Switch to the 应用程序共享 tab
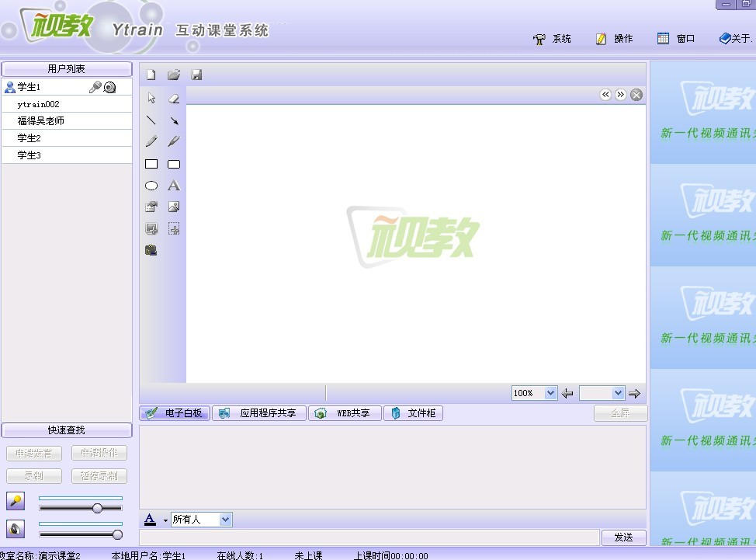 click(x=259, y=413)
